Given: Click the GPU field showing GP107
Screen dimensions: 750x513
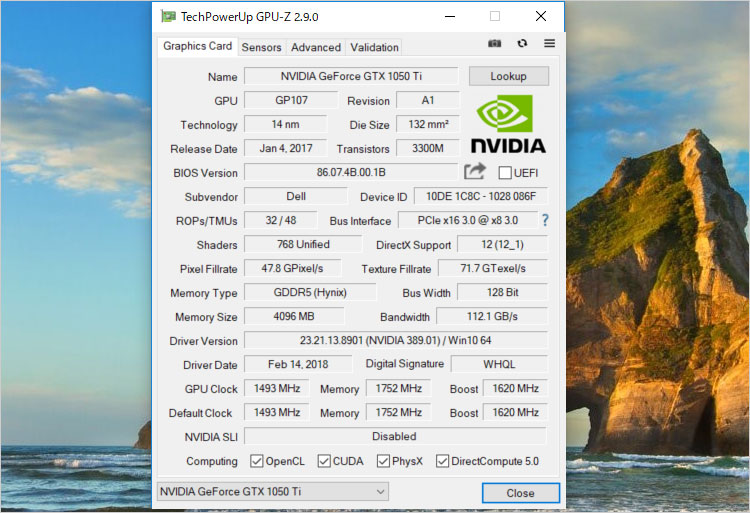Looking at the screenshot, I should [291, 100].
